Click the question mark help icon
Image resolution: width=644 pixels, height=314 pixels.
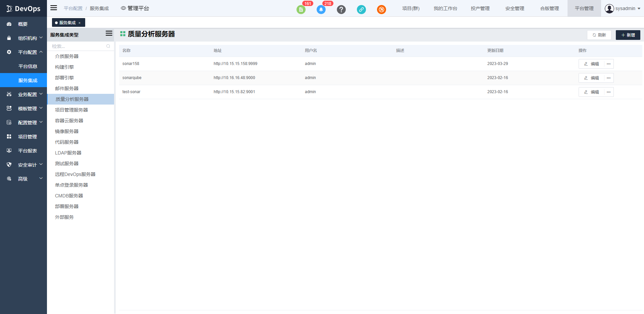341,10
